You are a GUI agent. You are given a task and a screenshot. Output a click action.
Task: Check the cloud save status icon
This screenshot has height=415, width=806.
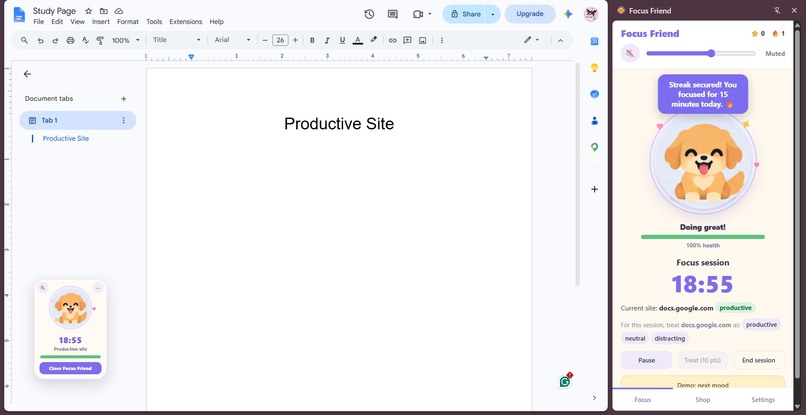pos(119,11)
